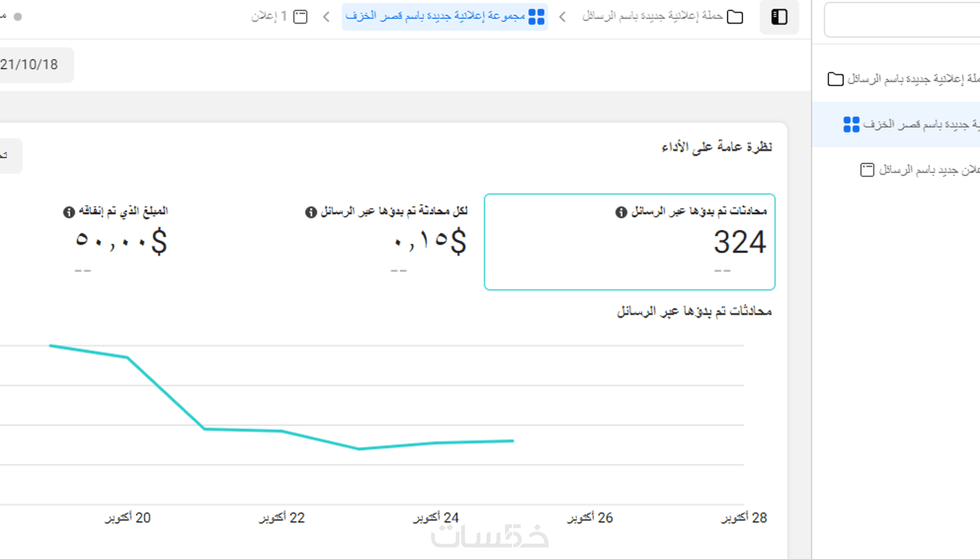The image size is (980, 559).
Task: Toggle the sidebar panel icon
Action: pos(779,17)
